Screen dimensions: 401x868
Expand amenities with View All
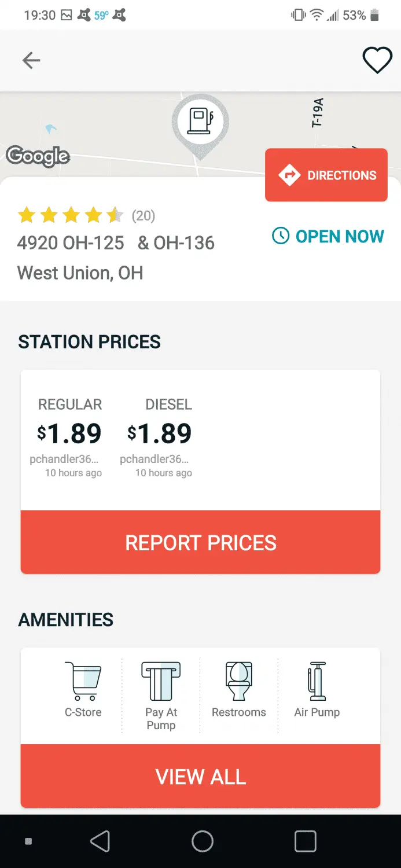200,776
